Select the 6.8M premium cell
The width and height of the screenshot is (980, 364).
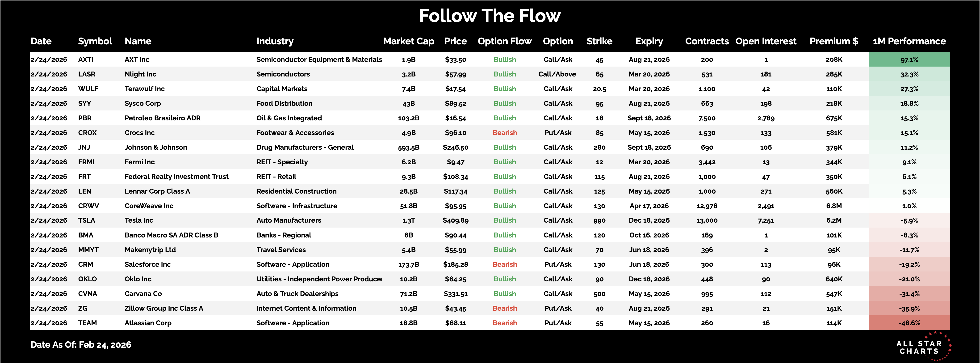[x=833, y=206]
